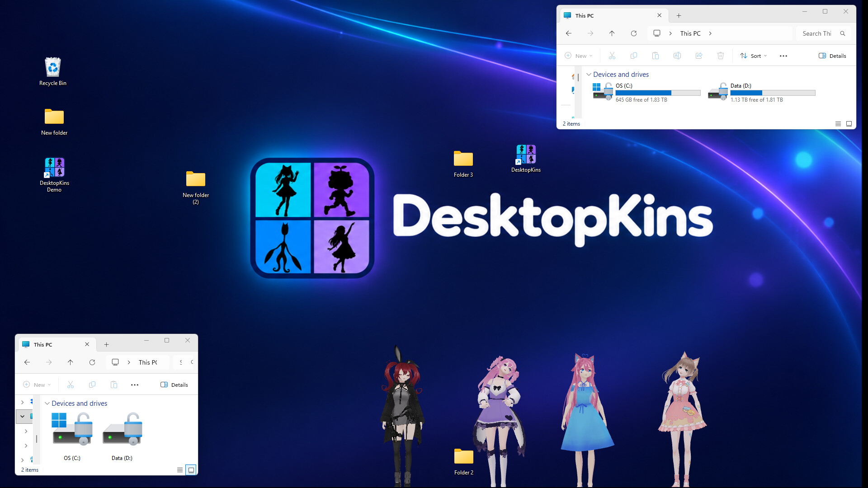Image resolution: width=868 pixels, height=488 pixels.
Task: Switch to details list view in top window
Action: click(838, 124)
